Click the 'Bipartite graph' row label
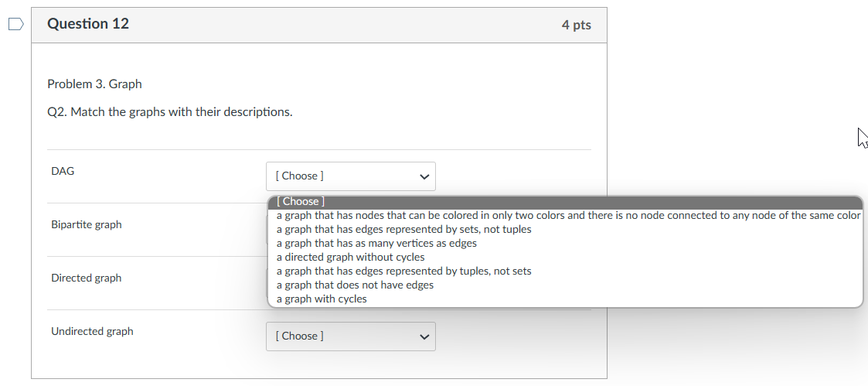This screenshot has width=868, height=386. pos(87,225)
